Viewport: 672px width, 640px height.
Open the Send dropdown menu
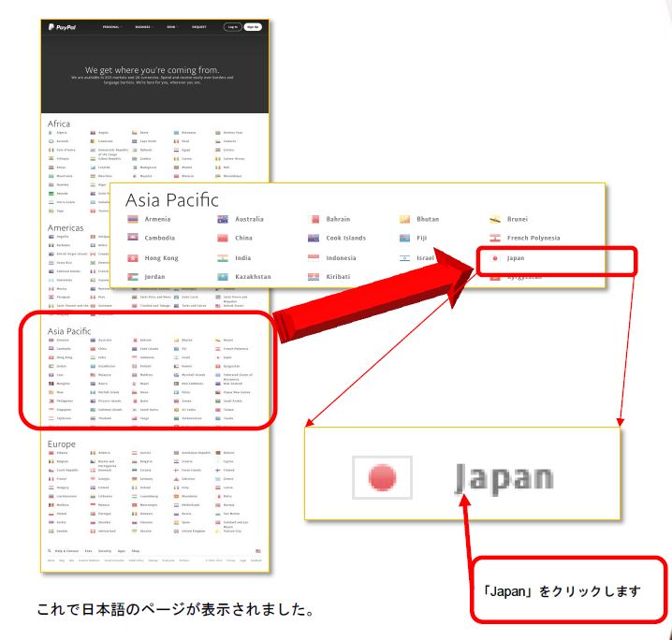(x=171, y=27)
